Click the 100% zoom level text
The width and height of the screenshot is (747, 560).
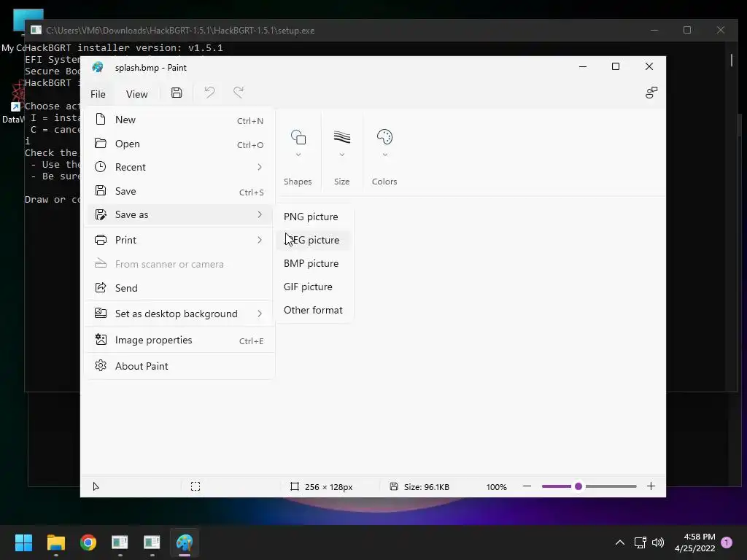click(x=496, y=486)
